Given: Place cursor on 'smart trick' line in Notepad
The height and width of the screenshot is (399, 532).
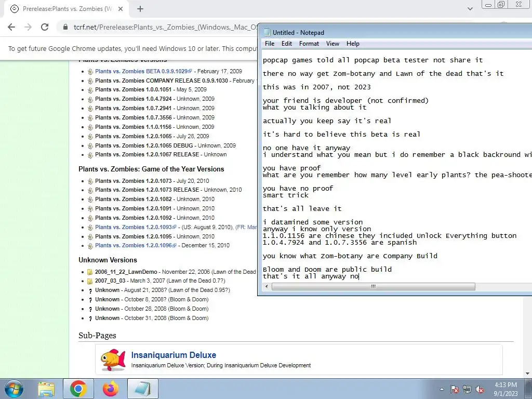Looking at the screenshot, I should point(286,195).
